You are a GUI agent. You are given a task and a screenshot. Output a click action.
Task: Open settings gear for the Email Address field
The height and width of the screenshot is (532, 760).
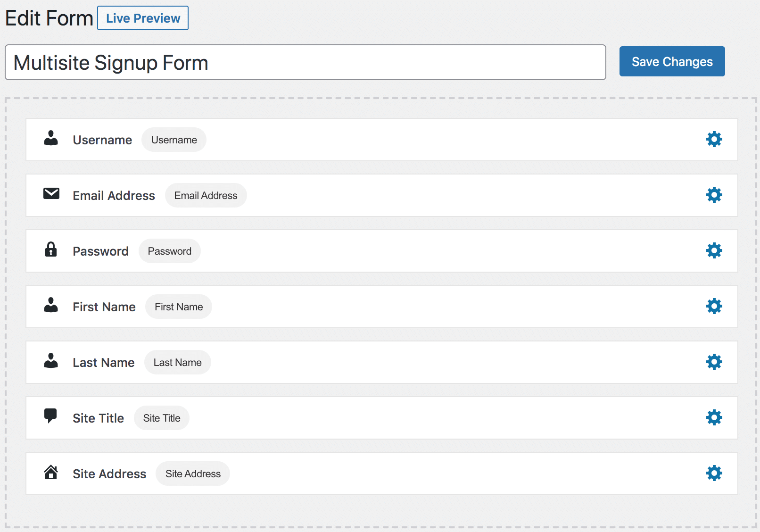pyautogui.click(x=714, y=195)
